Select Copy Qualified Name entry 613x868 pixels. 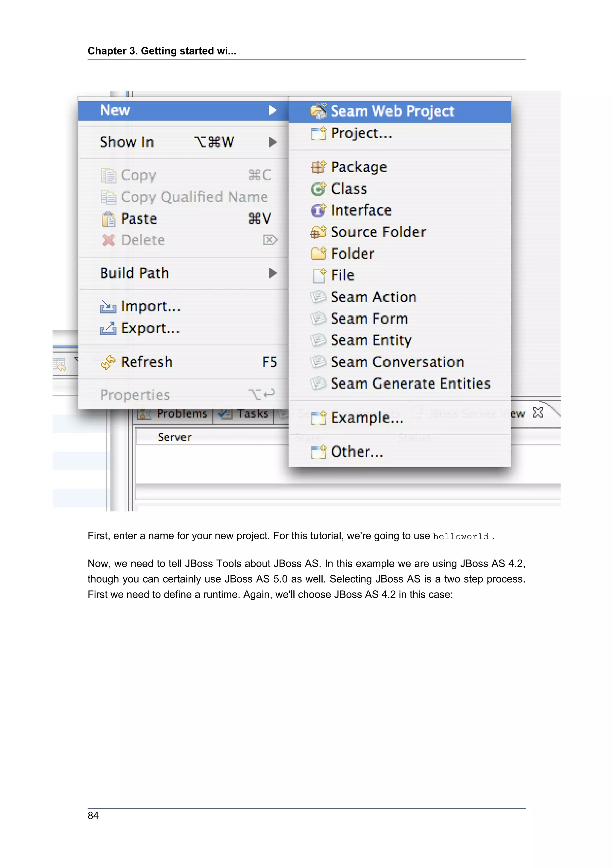[183, 197]
